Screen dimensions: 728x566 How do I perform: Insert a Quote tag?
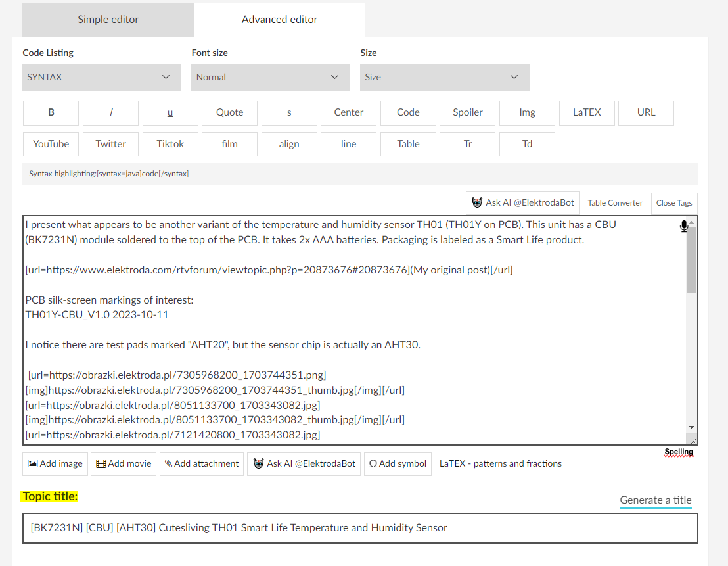click(229, 112)
